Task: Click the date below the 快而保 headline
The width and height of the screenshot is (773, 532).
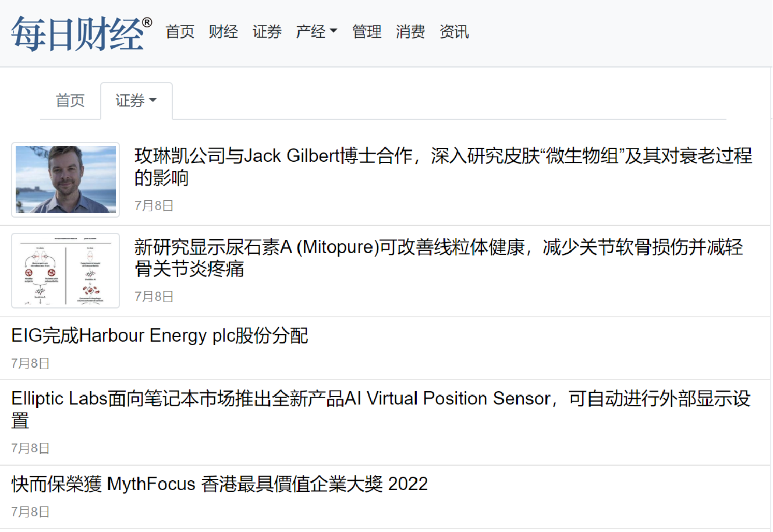Action: tap(30, 512)
